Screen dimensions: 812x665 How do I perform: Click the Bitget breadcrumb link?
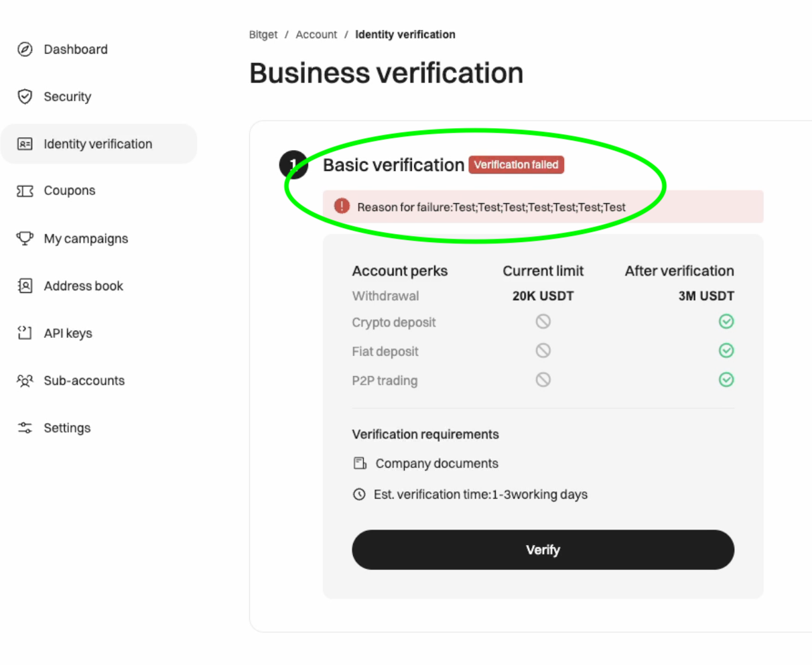pos(263,34)
